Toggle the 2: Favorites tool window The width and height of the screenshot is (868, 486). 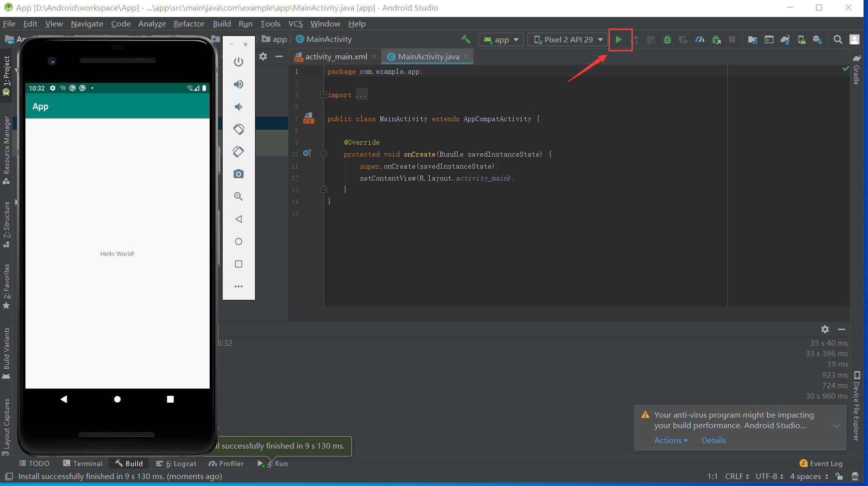(6, 287)
